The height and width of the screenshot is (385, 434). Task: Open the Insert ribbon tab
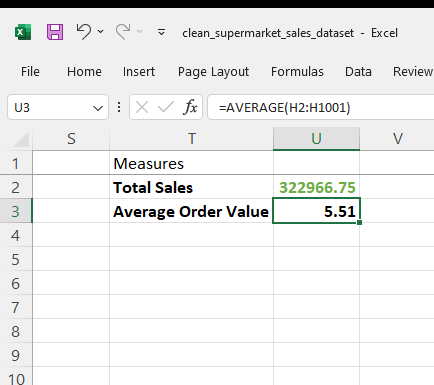[139, 72]
